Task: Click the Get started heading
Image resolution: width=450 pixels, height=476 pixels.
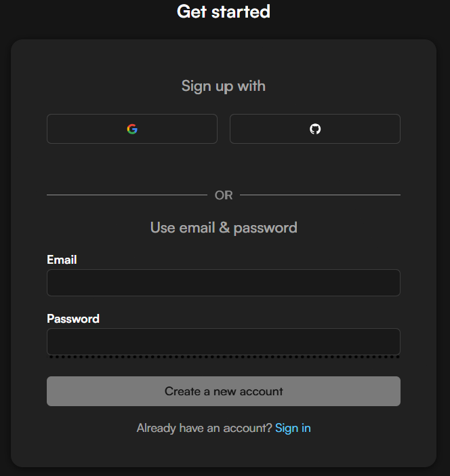Action: click(x=224, y=12)
